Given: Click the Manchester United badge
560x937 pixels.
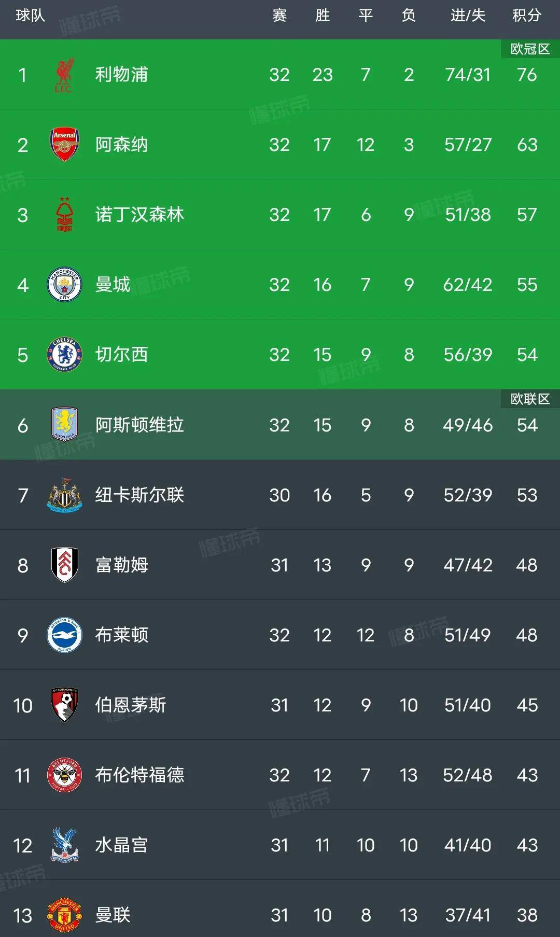Looking at the screenshot, I should 64,915.
